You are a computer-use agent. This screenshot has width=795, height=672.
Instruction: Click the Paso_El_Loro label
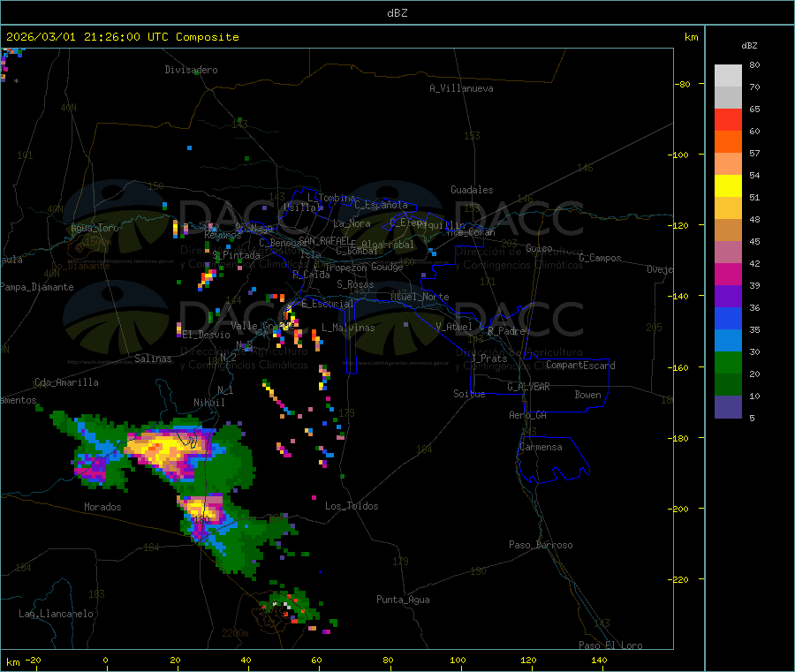611,646
